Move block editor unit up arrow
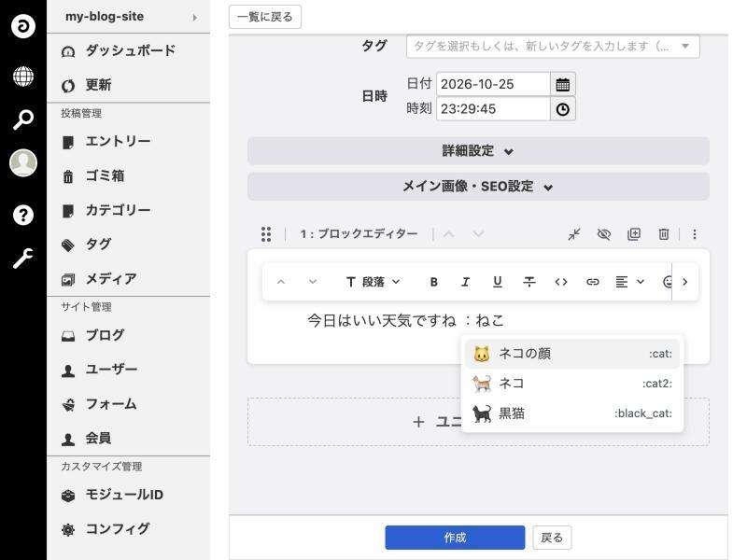Image resolution: width=747 pixels, height=560 pixels. (x=449, y=234)
